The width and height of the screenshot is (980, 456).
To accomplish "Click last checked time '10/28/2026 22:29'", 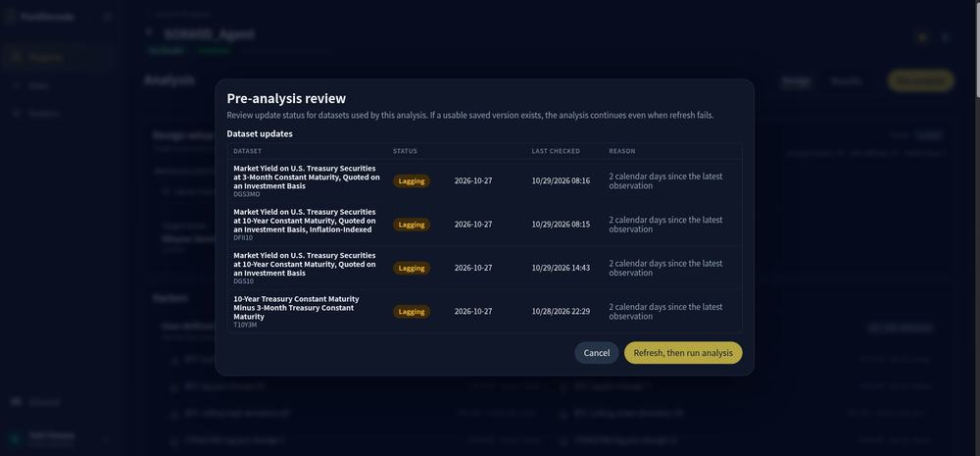I will coord(561,311).
